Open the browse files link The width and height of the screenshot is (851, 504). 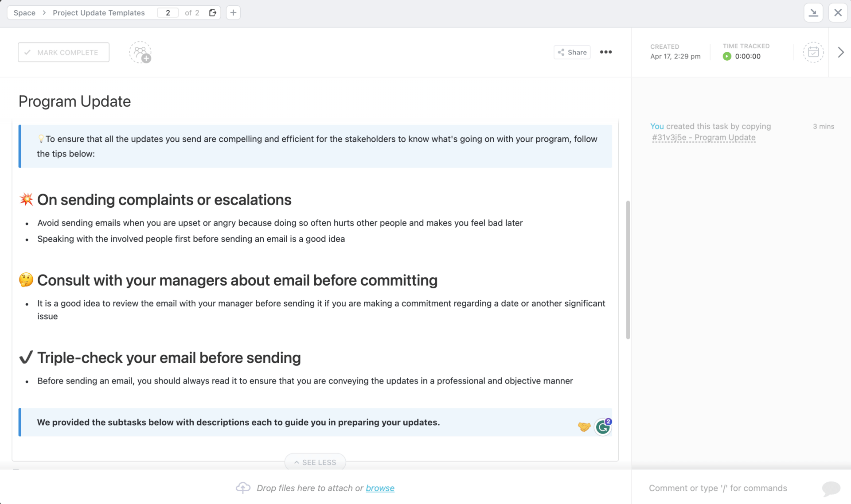[380, 488]
